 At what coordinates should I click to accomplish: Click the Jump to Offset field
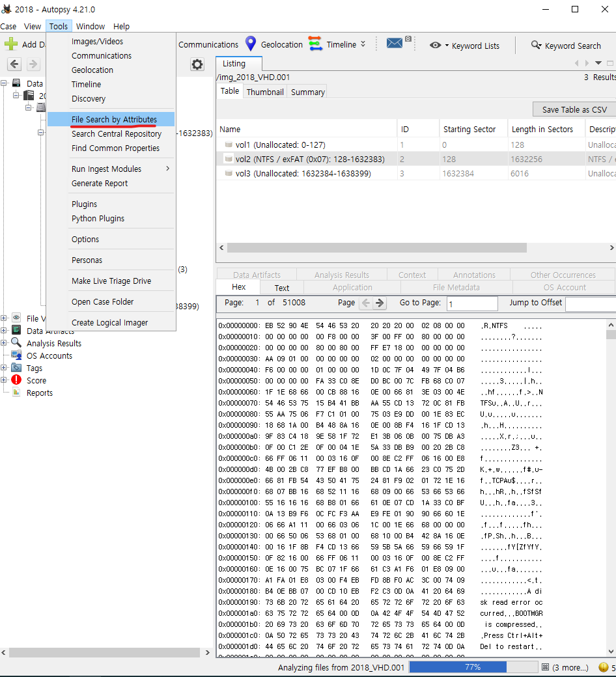click(x=591, y=303)
